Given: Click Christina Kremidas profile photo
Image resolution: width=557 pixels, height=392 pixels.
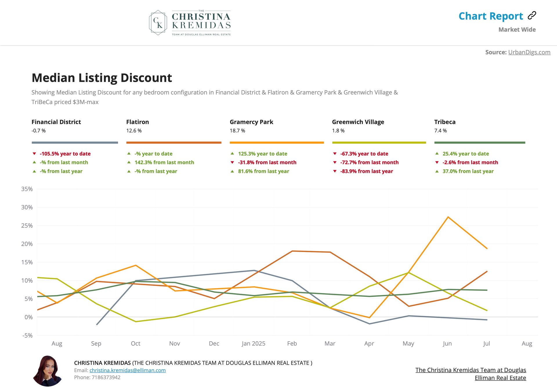Looking at the screenshot, I should [x=47, y=371].
